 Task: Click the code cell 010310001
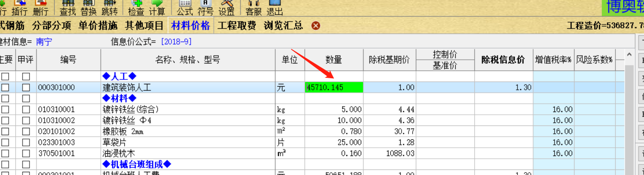pyautogui.click(x=69, y=110)
